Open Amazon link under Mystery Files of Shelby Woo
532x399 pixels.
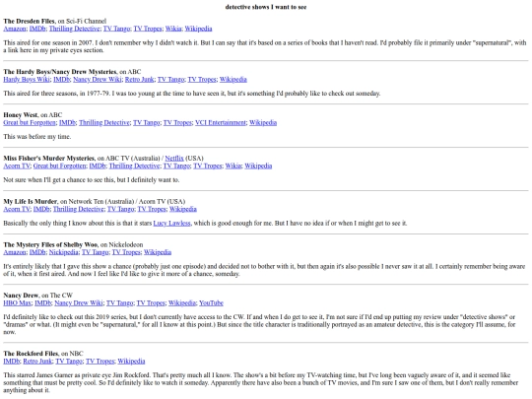click(x=15, y=252)
